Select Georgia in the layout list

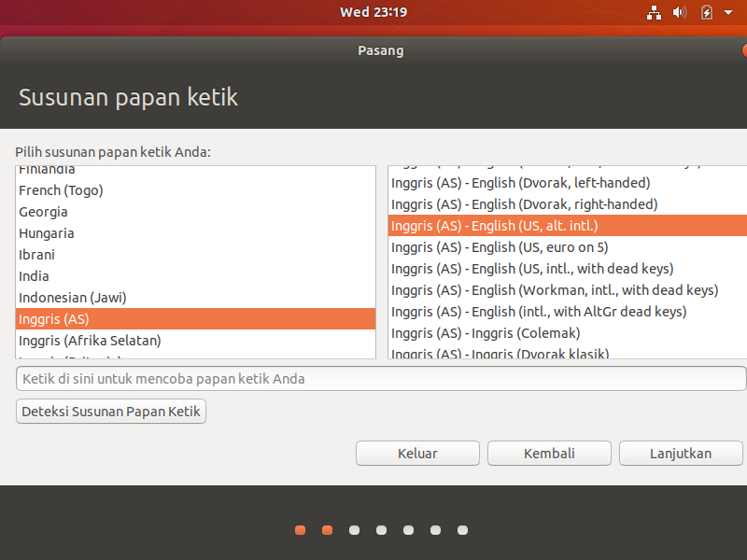pyautogui.click(x=196, y=212)
